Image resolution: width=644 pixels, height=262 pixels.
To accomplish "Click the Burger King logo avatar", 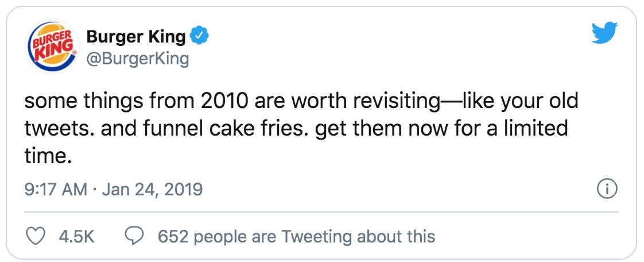I will point(52,46).
